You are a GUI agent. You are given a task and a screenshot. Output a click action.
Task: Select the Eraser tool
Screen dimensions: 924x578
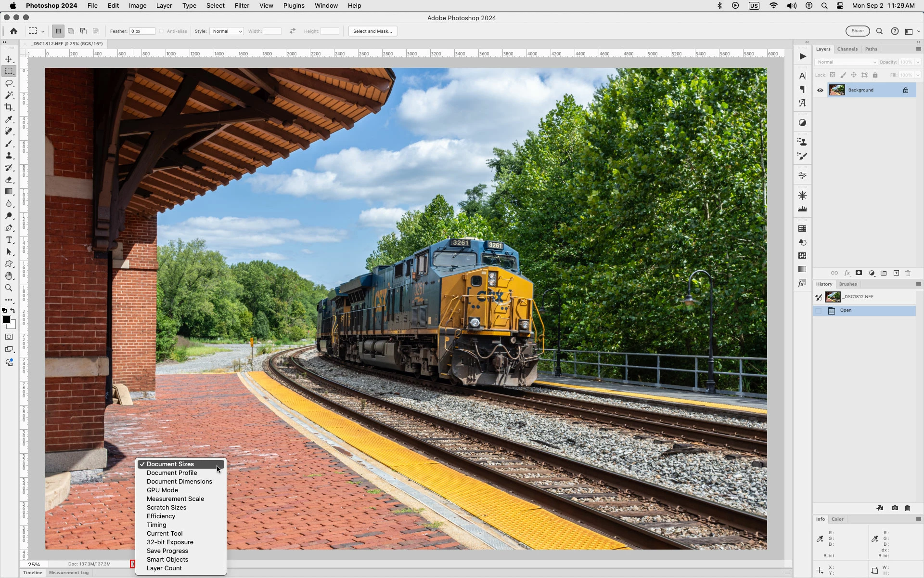[9, 180]
